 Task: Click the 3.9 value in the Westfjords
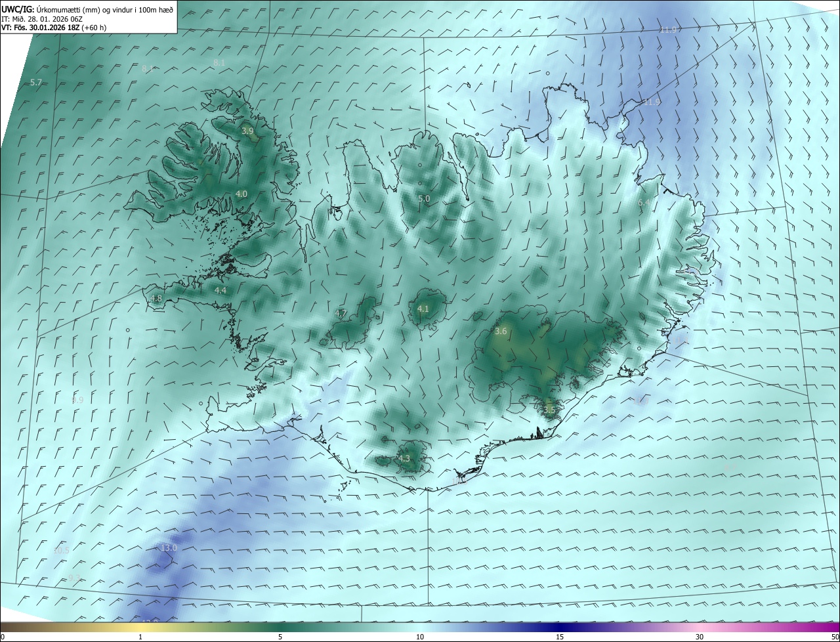pyautogui.click(x=247, y=131)
